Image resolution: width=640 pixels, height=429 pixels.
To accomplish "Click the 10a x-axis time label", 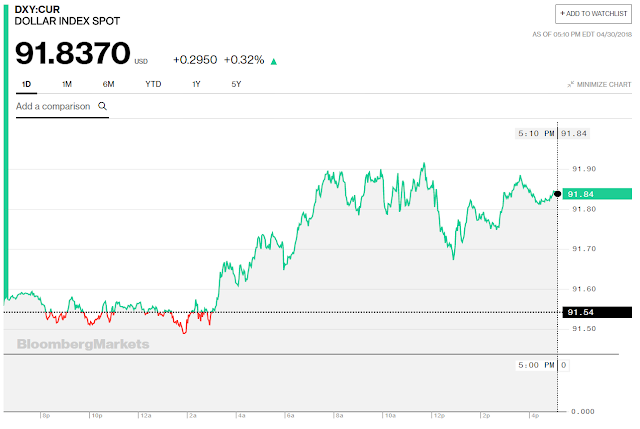I will pyautogui.click(x=390, y=416).
